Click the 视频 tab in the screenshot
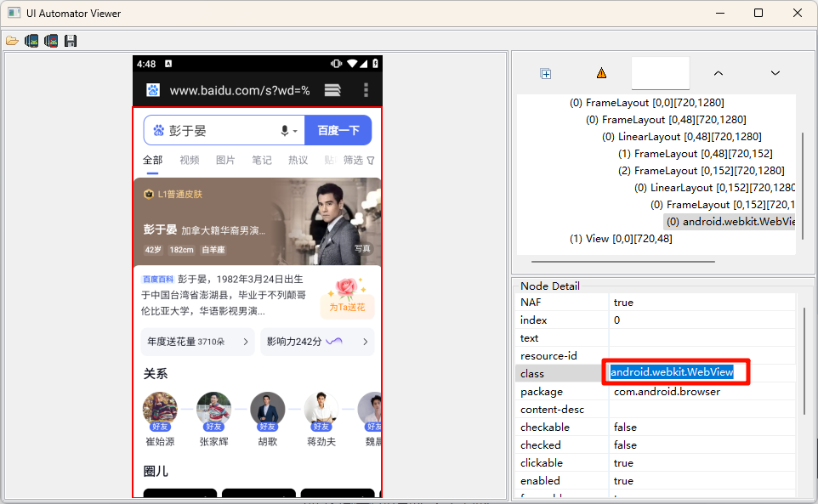818x504 pixels. [190, 161]
